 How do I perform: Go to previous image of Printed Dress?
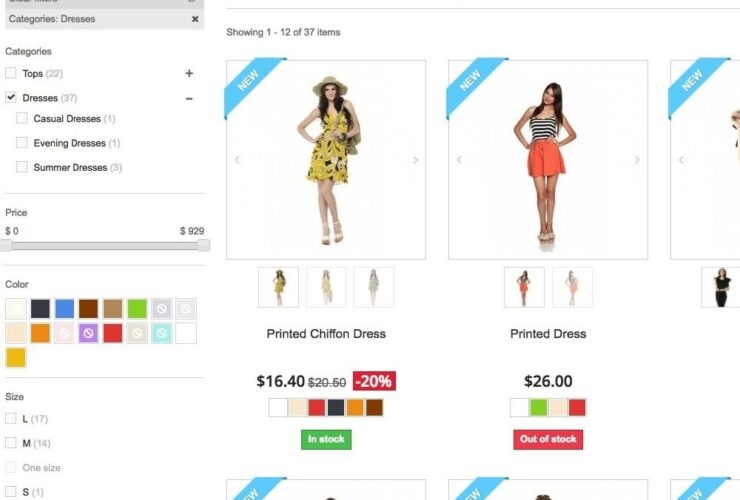pyautogui.click(x=459, y=160)
